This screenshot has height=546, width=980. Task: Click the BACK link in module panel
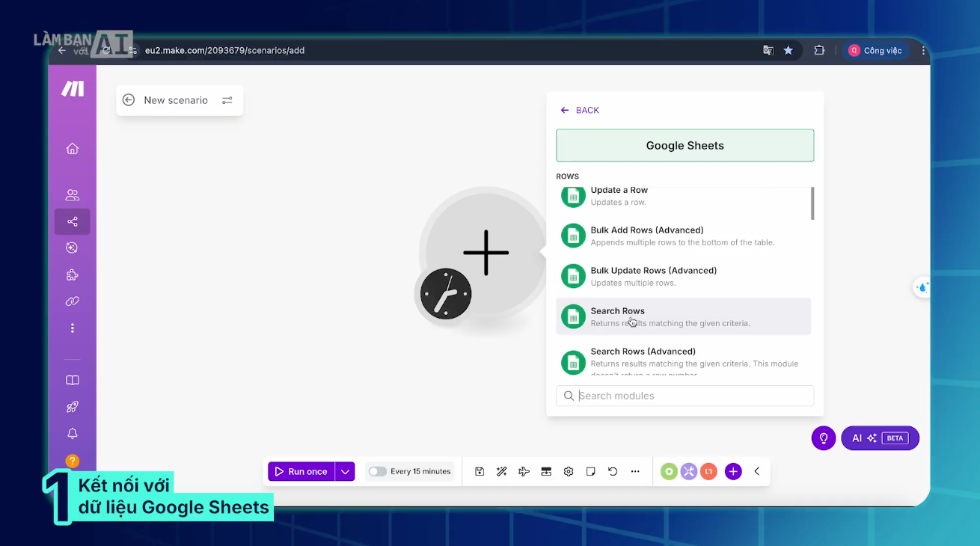[x=580, y=110]
